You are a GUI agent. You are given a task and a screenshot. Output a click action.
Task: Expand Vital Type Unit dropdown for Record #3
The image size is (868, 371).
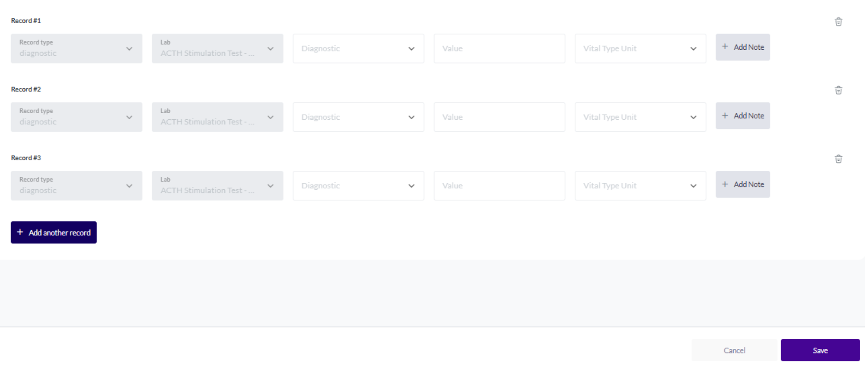[640, 185]
